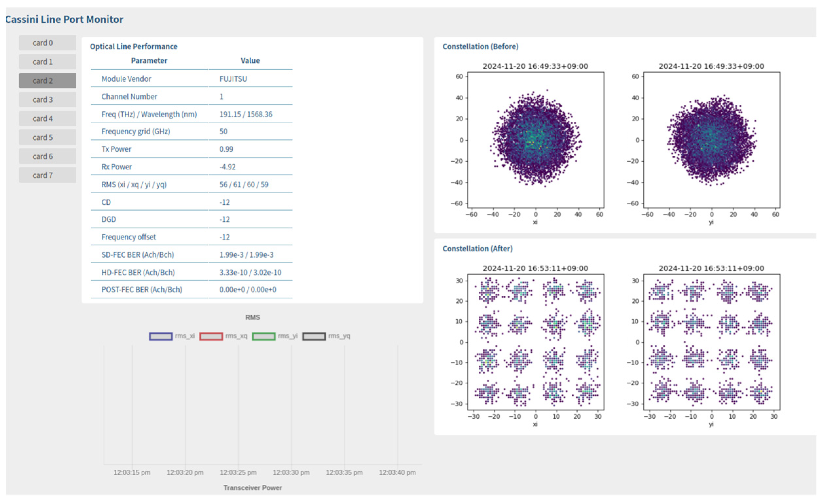Click the Parameter column header
The image size is (824, 504).
[149, 61]
